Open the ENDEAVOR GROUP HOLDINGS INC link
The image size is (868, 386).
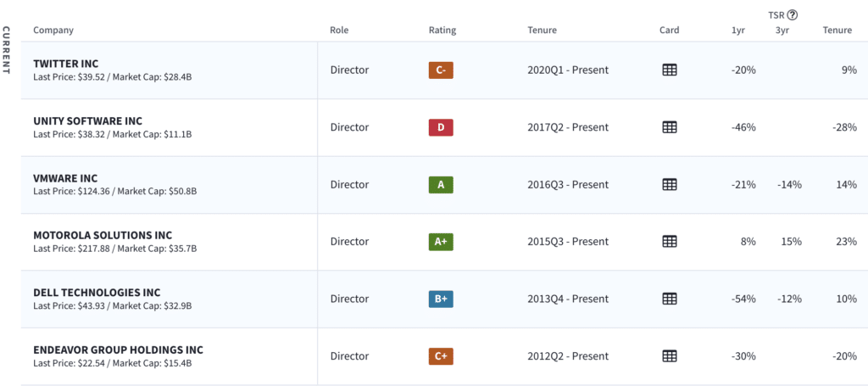(118, 350)
